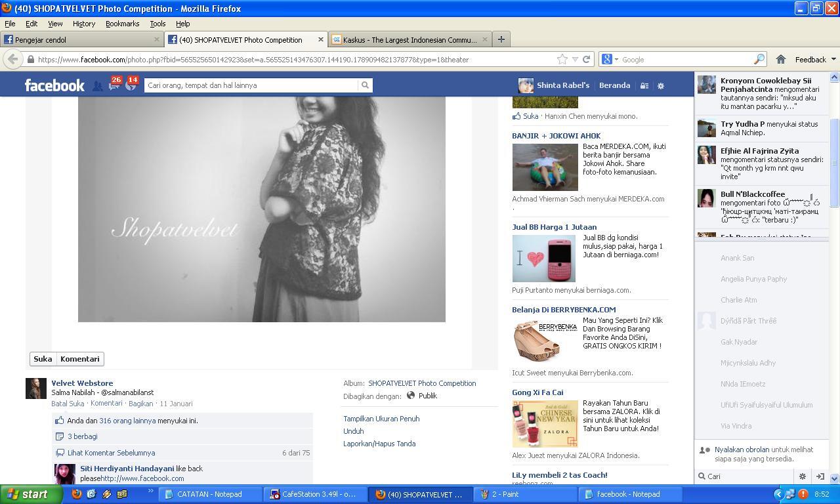Image resolution: width=840 pixels, height=504 pixels.
Task: Click the Firefox URL address field
Action: click(x=295, y=59)
